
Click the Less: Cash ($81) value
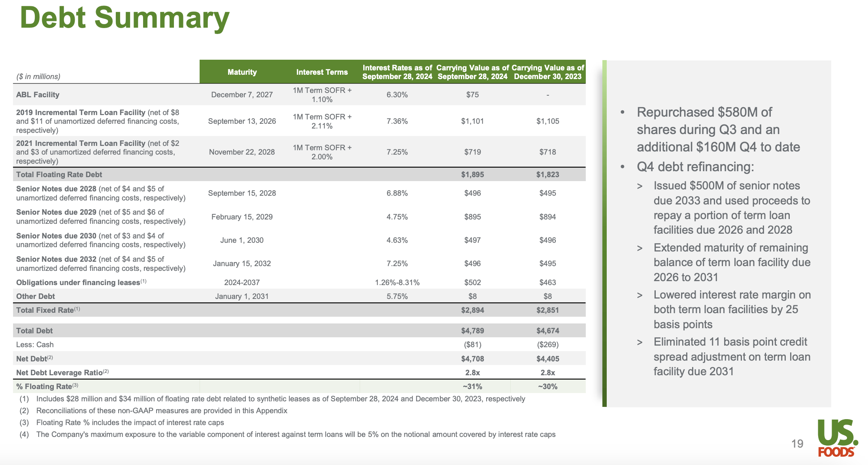[472, 344]
